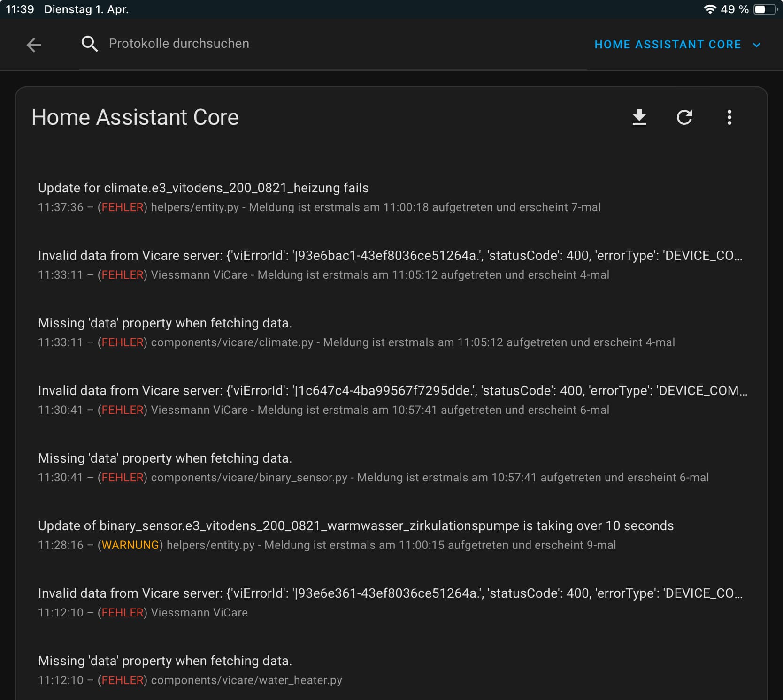
Task: Open 'Missing data property' entry from climate.py
Action: pos(391,332)
